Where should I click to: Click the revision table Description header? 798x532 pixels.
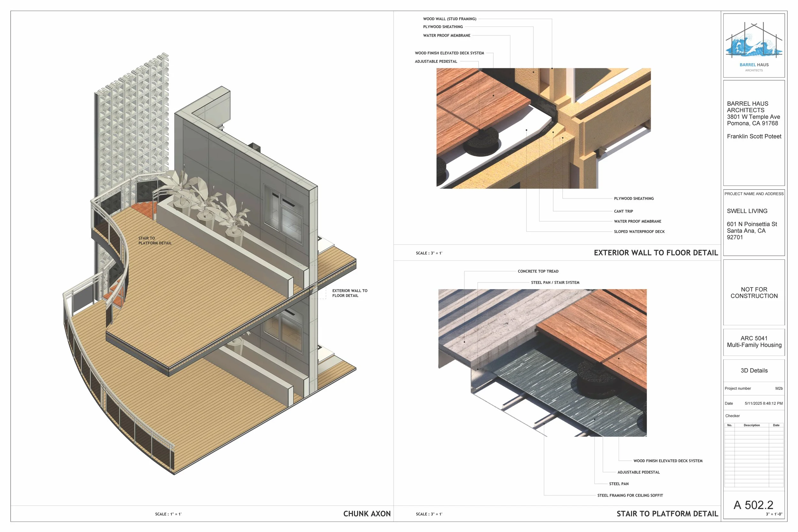pyautogui.click(x=751, y=425)
